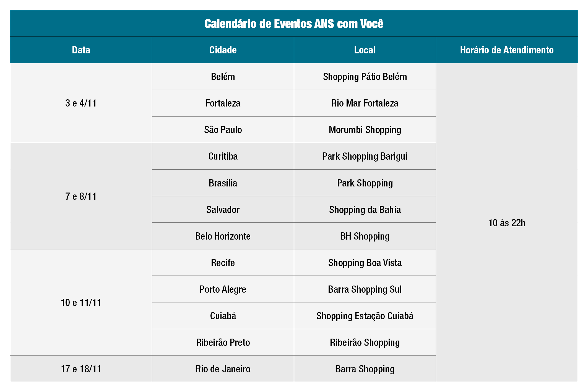588x392 pixels.
Task: Click the Shopping da Bahia cell
Action: pos(365,210)
